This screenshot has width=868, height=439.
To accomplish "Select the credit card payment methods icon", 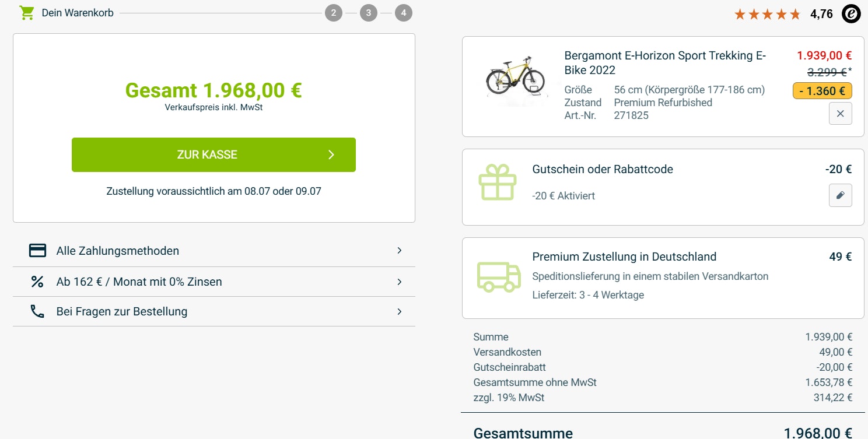I will pos(37,250).
